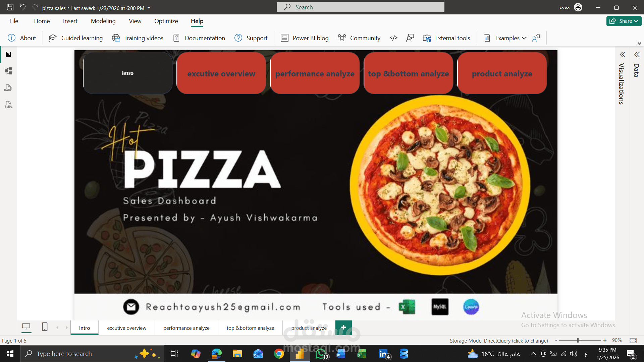
Task: Click the Save icon
Action: (x=10, y=7)
